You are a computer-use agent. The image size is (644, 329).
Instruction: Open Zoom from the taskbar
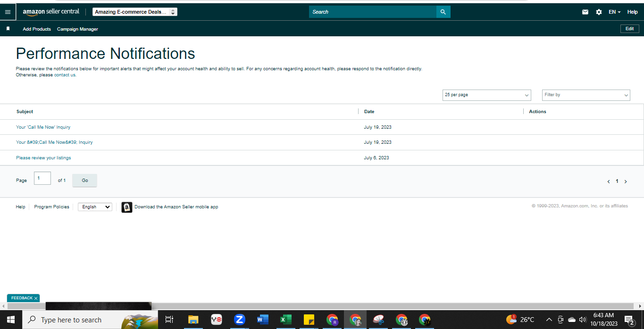(240, 320)
